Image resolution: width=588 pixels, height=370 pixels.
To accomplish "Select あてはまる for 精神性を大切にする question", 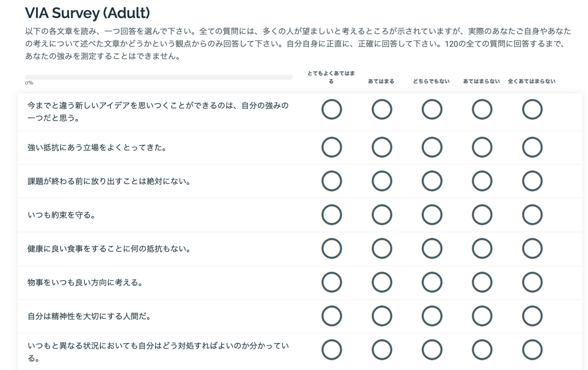I will click(381, 316).
